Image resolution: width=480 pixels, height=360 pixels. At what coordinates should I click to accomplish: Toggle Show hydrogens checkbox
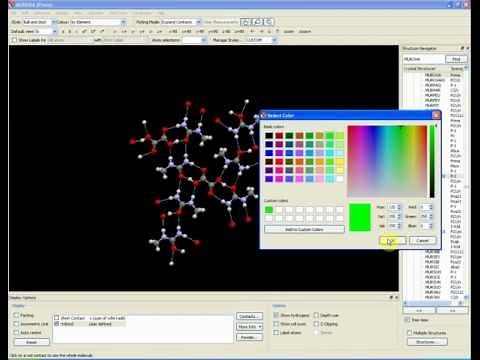click(276, 315)
